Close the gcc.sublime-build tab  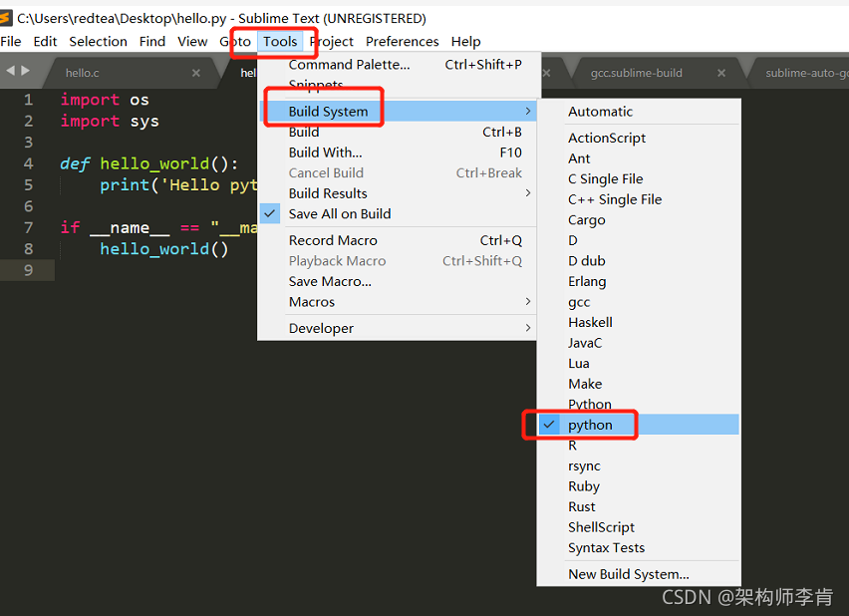721,73
